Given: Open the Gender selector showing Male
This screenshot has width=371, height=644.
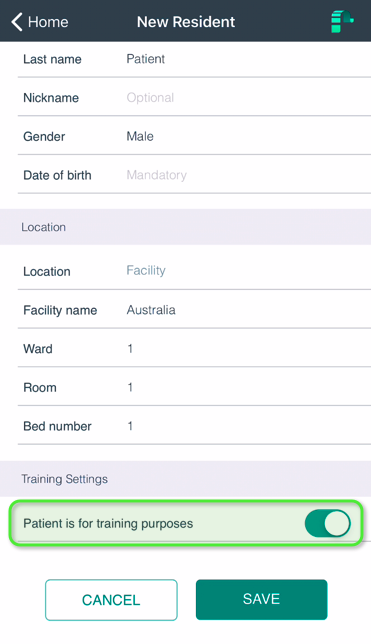Looking at the screenshot, I should coord(194,136).
